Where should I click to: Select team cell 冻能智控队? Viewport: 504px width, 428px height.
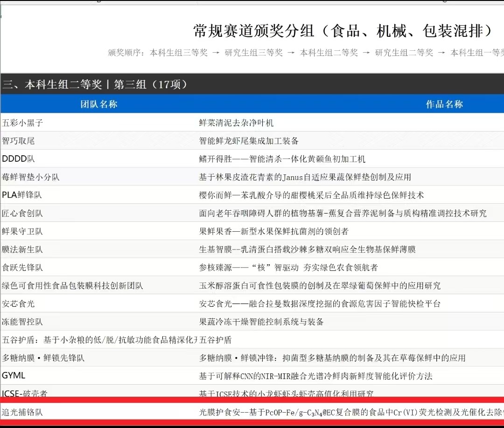pos(22,322)
